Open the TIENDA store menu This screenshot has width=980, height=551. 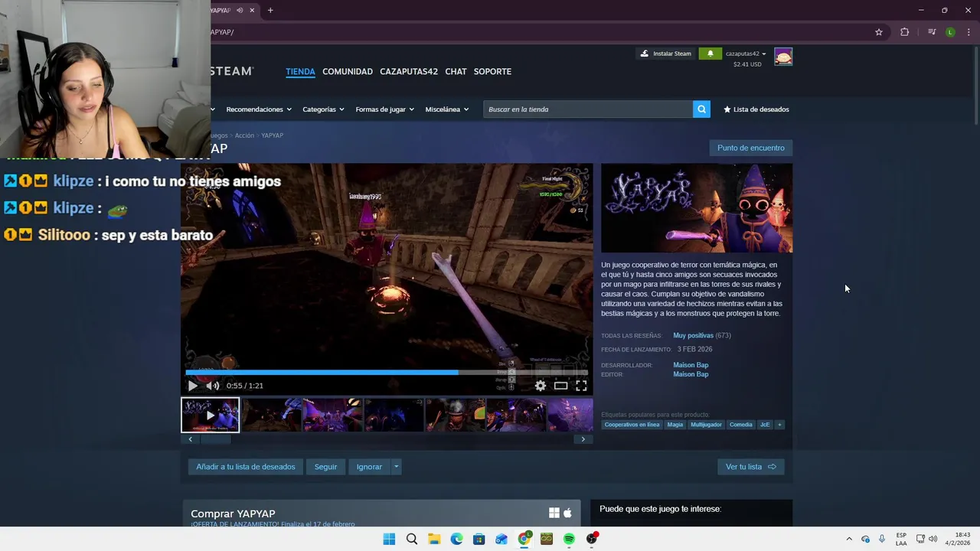[300, 71]
